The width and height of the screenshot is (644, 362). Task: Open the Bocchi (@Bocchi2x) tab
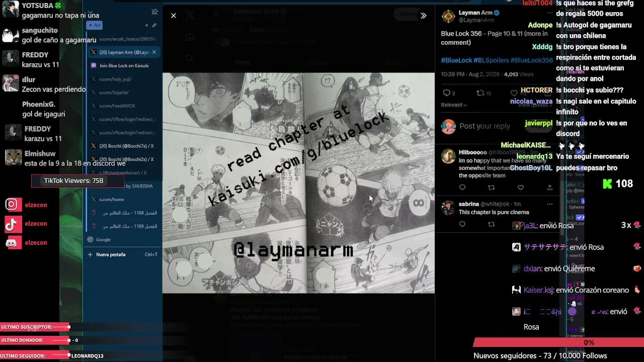pos(124,159)
